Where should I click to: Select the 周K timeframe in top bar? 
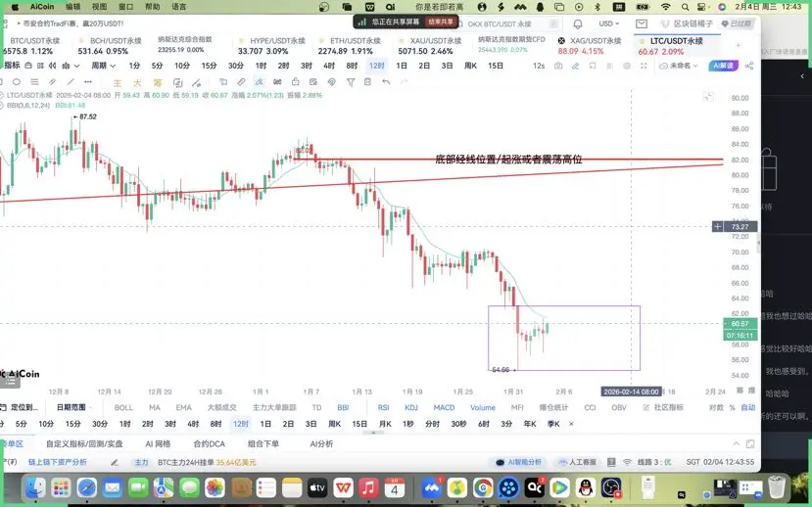470,66
